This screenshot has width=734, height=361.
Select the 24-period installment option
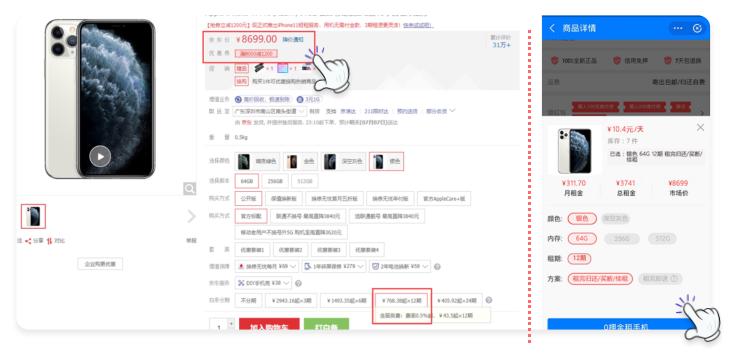(457, 301)
